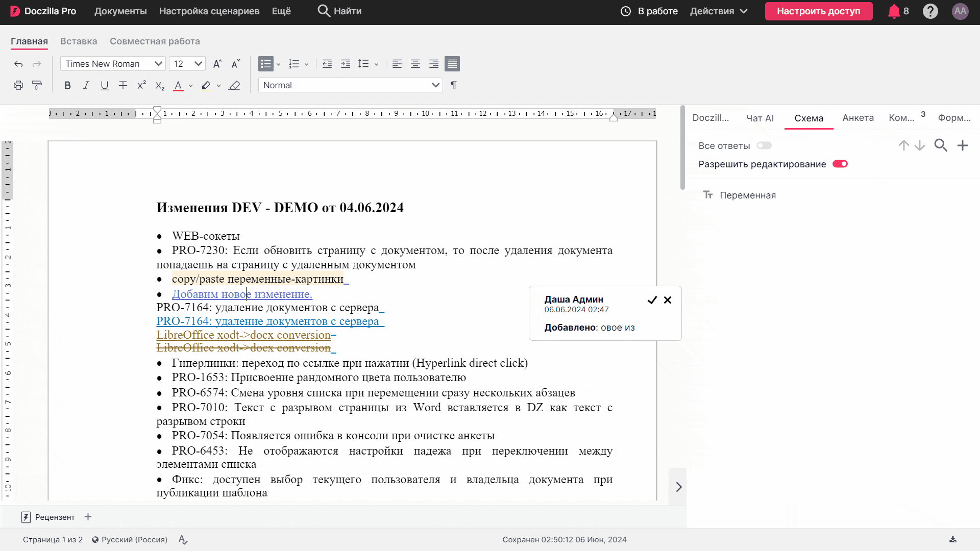Click the Настроить доступ button
Image resolution: width=980 pixels, height=551 pixels.
coord(818,11)
